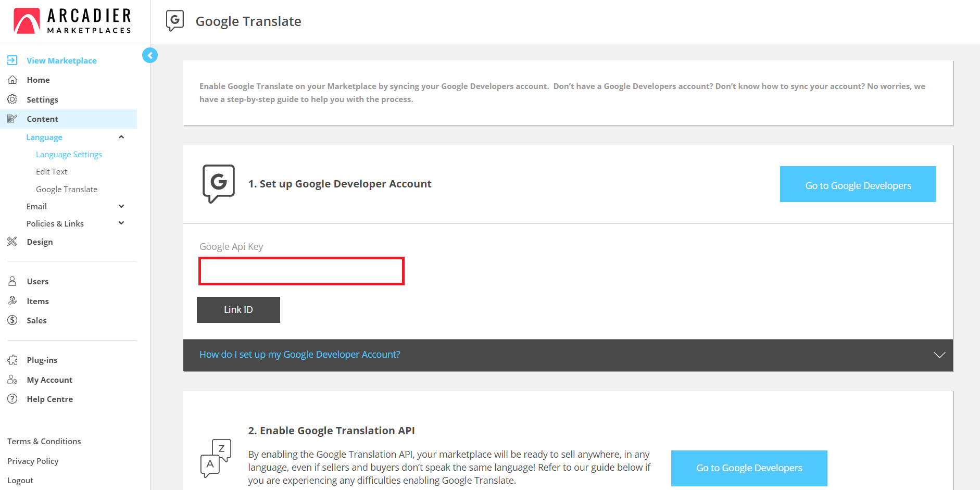Open the Plug-ins menu item
Screen dimensions: 980x490
[x=42, y=360]
